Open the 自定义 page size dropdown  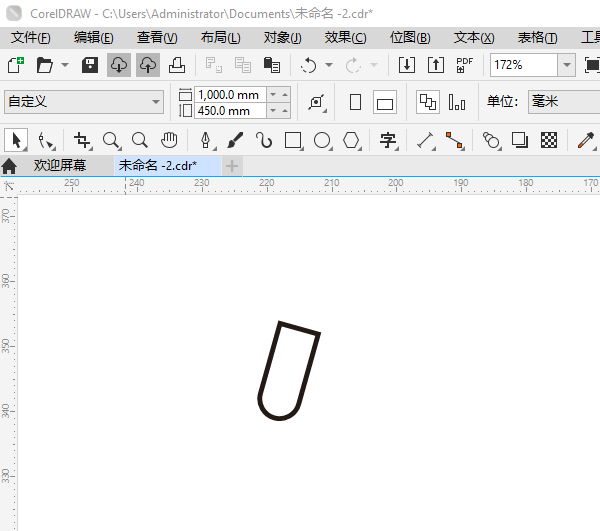[x=84, y=102]
